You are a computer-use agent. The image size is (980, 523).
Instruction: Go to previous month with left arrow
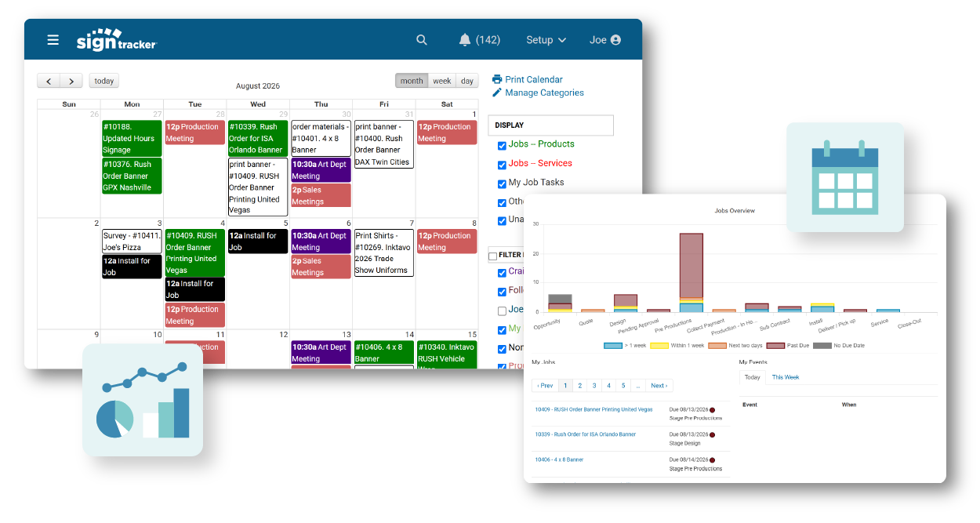pyautogui.click(x=49, y=81)
